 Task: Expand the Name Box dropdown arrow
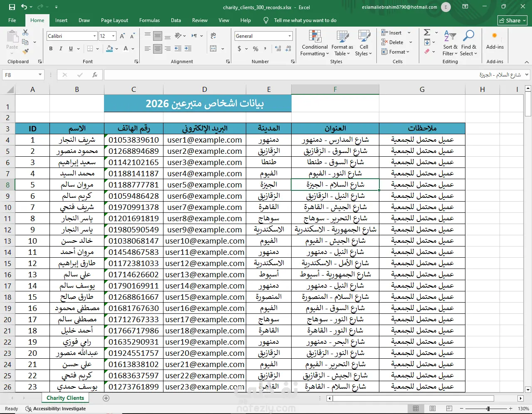point(40,75)
